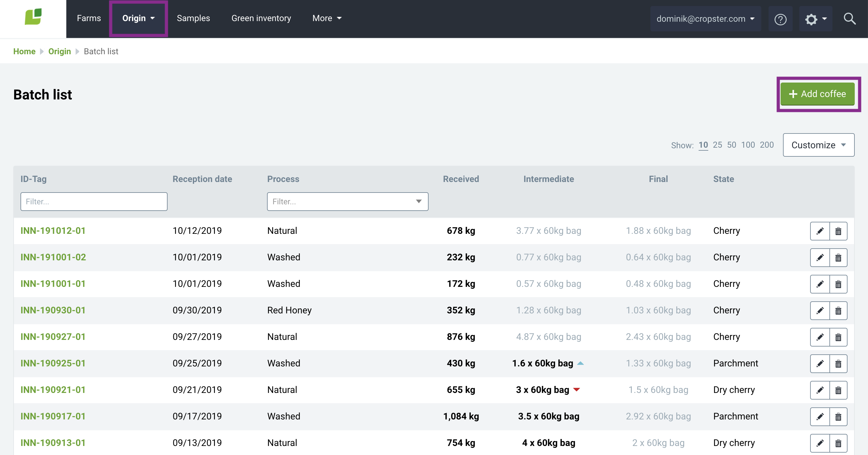Show 100 rows per page
The image size is (868, 455).
(x=748, y=145)
